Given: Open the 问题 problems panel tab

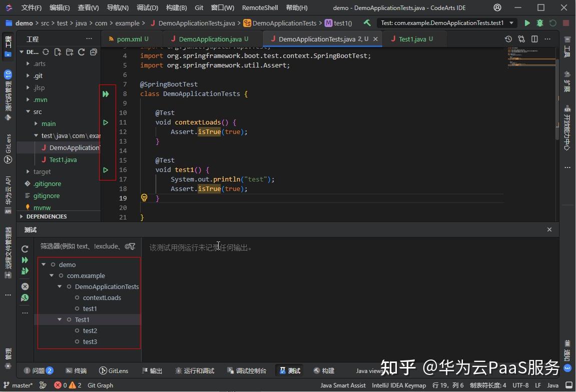Looking at the screenshot, I should 39,370.
